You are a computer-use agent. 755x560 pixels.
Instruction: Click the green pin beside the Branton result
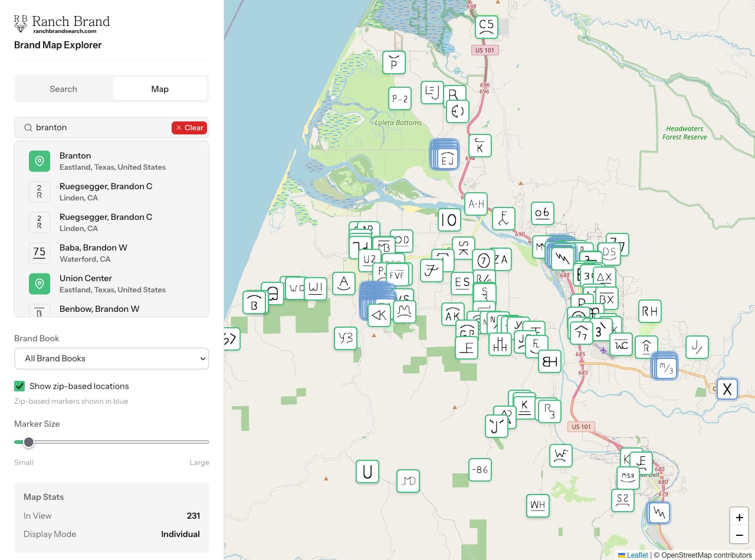pyautogui.click(x=39, y=161)
